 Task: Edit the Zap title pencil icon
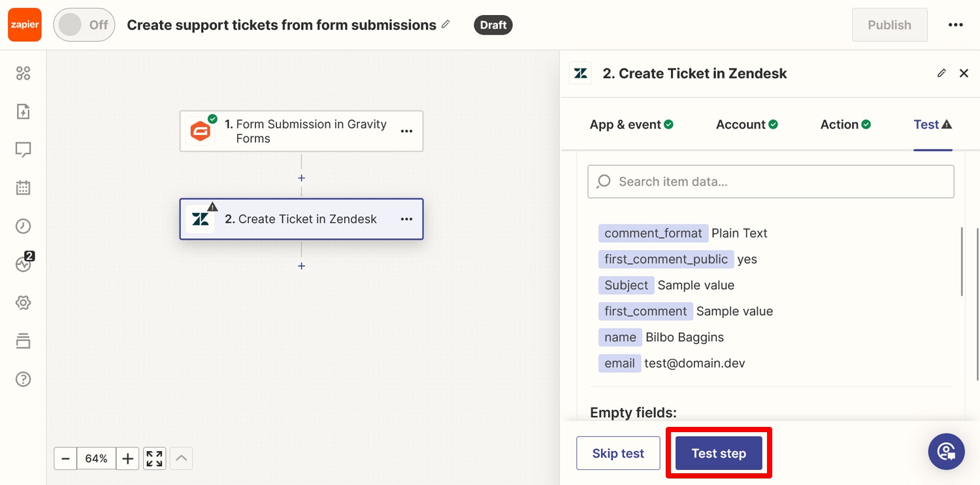tap(446, 24)
